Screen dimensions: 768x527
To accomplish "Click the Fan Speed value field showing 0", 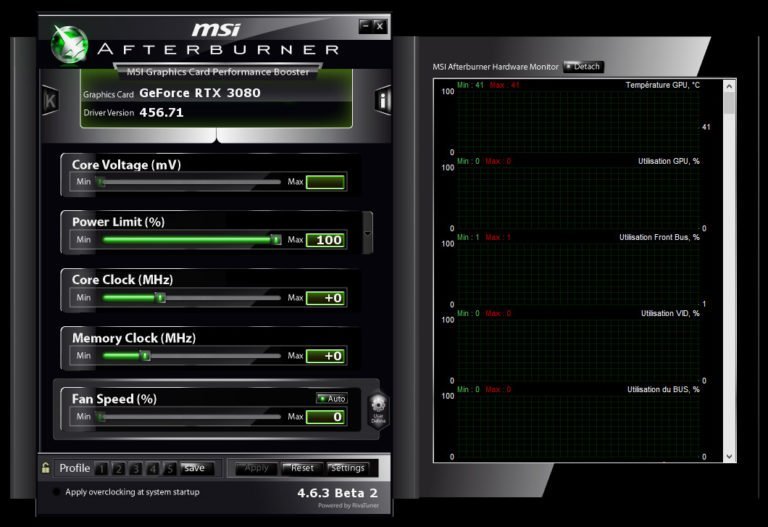I will [x=326, y=417].
